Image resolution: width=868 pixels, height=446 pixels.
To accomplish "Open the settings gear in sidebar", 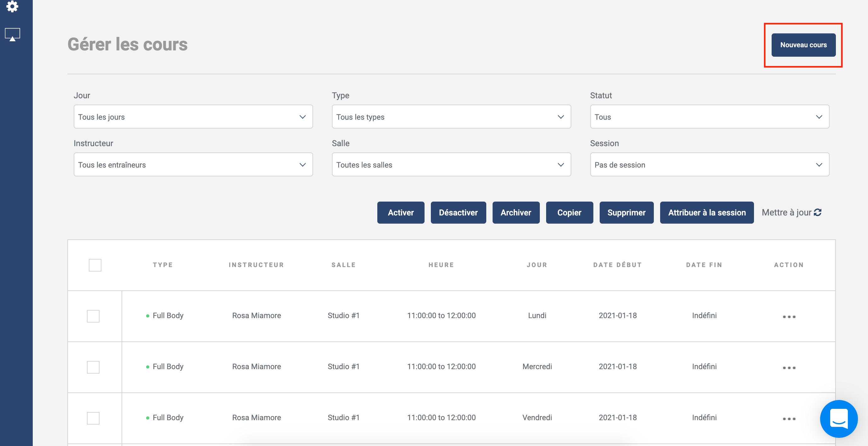I will coord(12,6).
